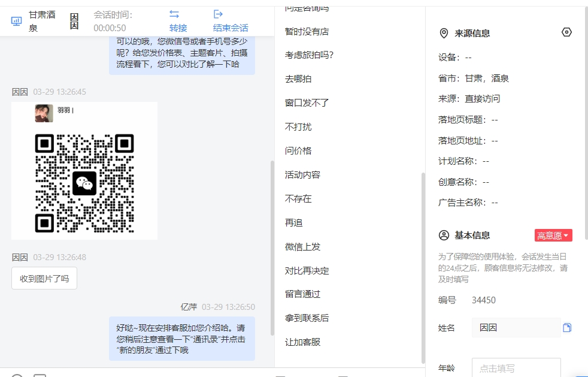Click the 设备 row in source info
Screen dimensions: 588x377
455,58
